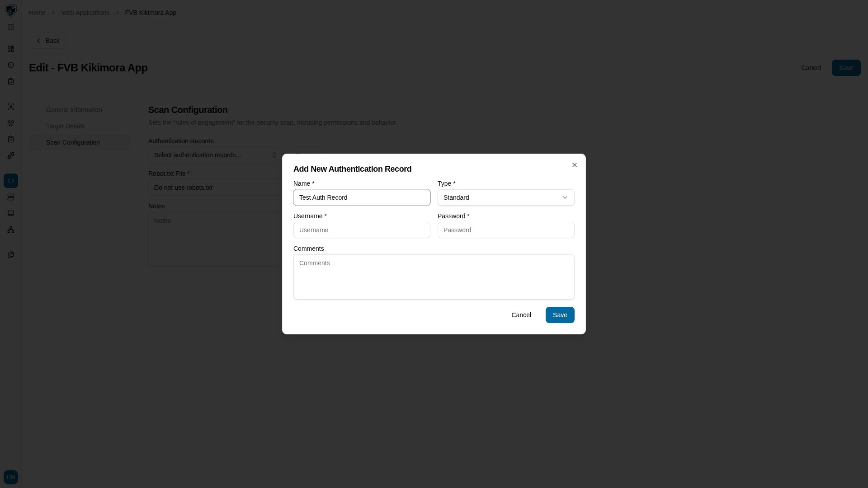Open the laptop icon in sidebar

[11, 213]
